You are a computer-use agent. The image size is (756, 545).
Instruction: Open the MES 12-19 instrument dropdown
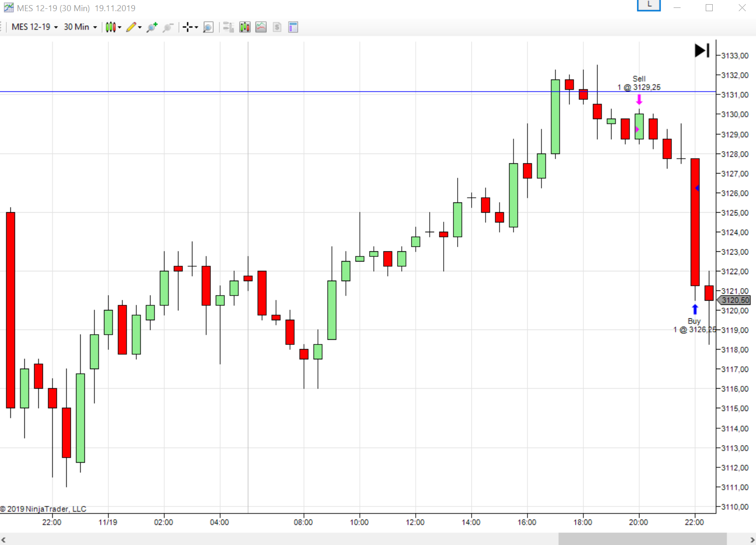(x=35, y=27)
